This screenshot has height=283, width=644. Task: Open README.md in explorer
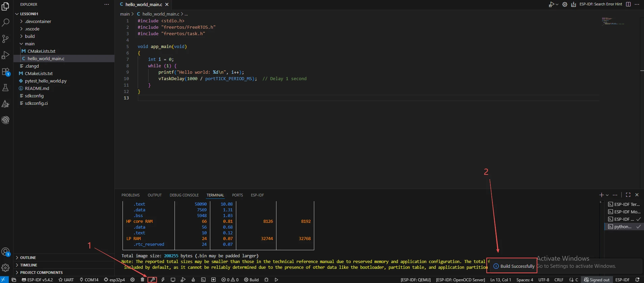coord(64,88)
